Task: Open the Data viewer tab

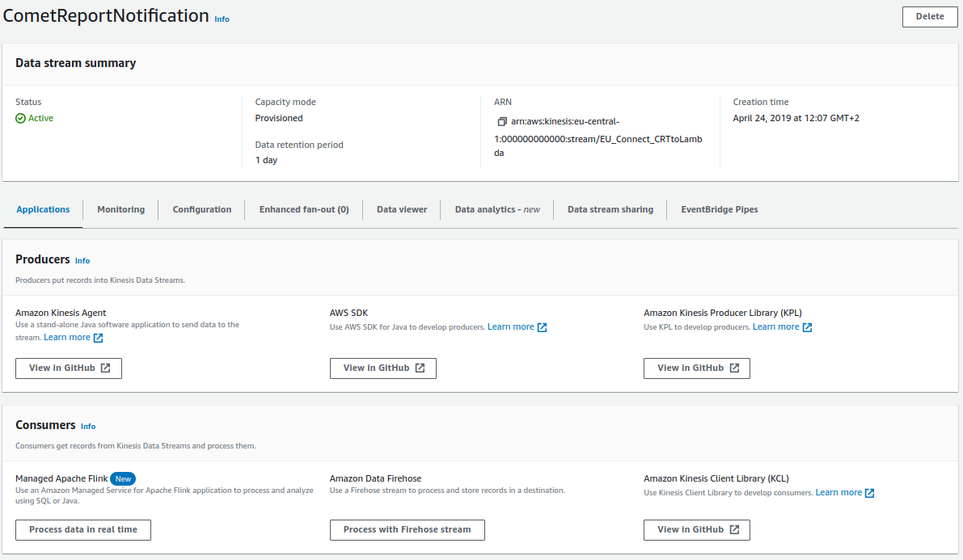Action: pyautogui.click(x=402, y=209)
